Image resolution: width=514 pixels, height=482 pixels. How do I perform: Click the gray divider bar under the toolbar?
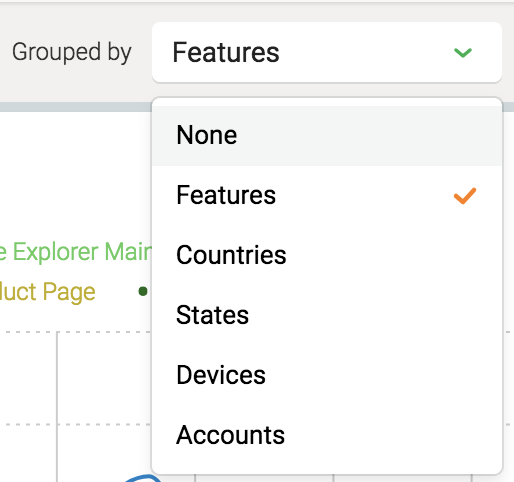(x=76, y=107)
